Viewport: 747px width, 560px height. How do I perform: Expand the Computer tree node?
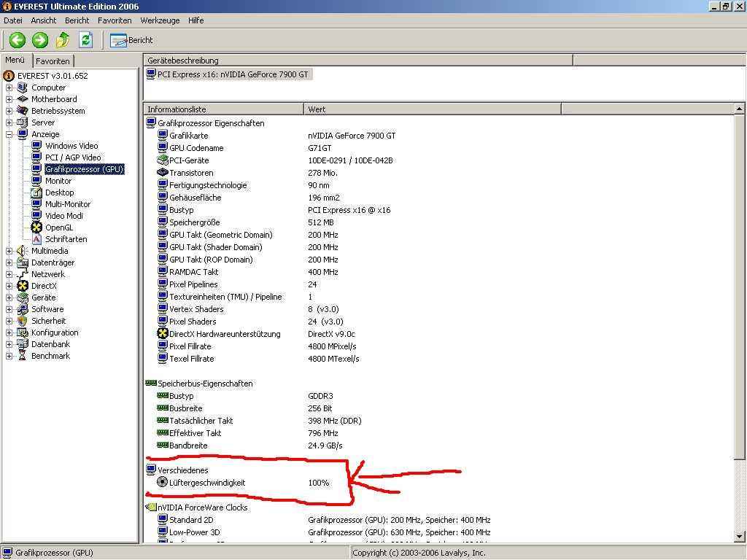click(x=9, y=87)
